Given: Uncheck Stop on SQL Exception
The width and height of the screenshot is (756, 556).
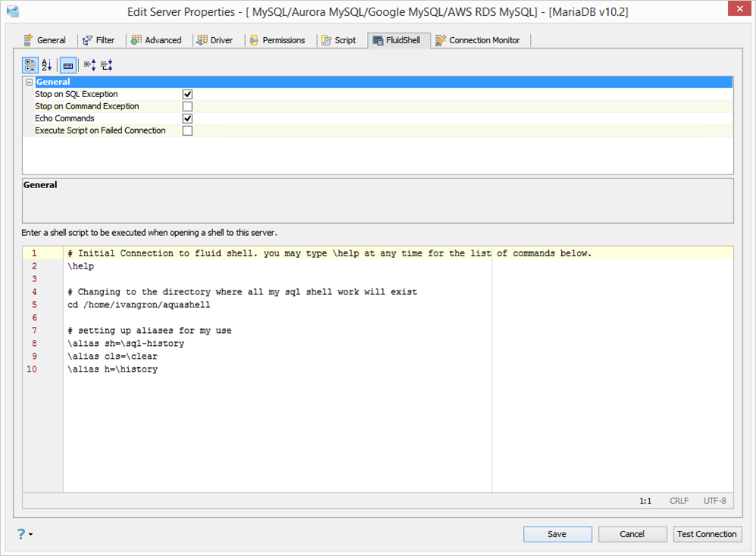Looking at the screenshot, I should [187, 94].
